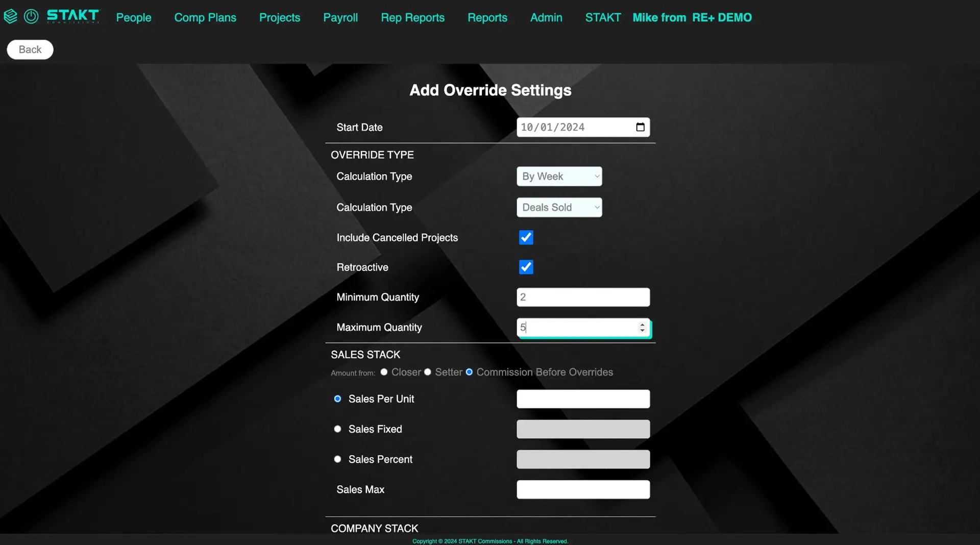Viewport: 980px width, 545px height.
Task: Select the Sales Fixed radio
Action: 337,429
